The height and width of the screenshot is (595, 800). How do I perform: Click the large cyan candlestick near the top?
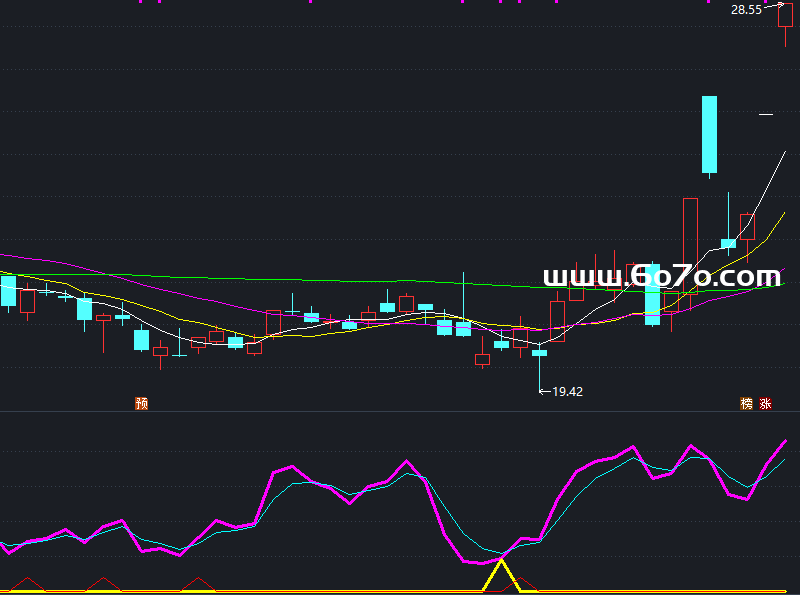(709, 135)
